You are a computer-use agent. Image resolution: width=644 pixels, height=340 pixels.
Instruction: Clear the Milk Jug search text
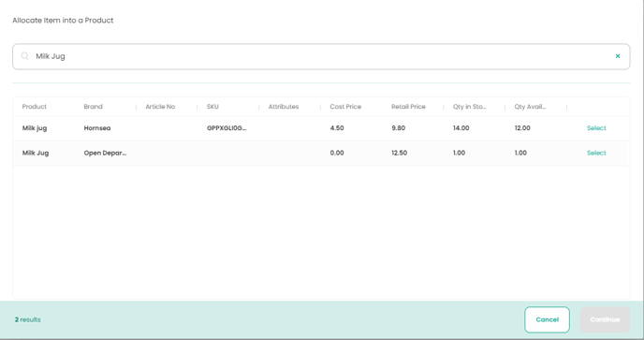(x=617, y=56)
